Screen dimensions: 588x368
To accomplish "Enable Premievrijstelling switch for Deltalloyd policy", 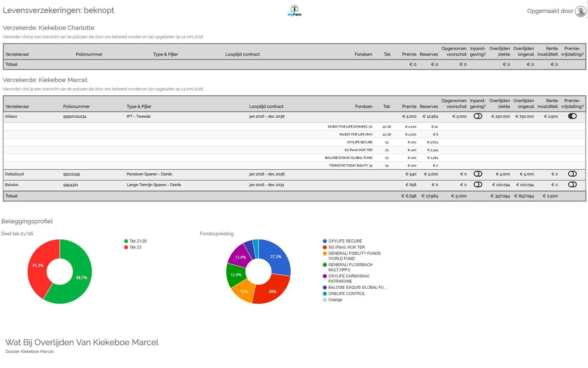I will (x=572, y=174).
